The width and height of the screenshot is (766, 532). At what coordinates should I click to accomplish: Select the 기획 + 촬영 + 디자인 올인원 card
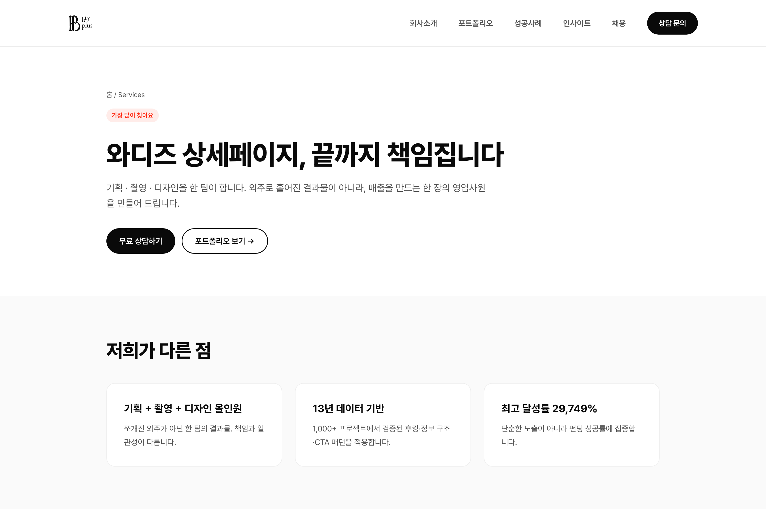(x=194, y=425)
